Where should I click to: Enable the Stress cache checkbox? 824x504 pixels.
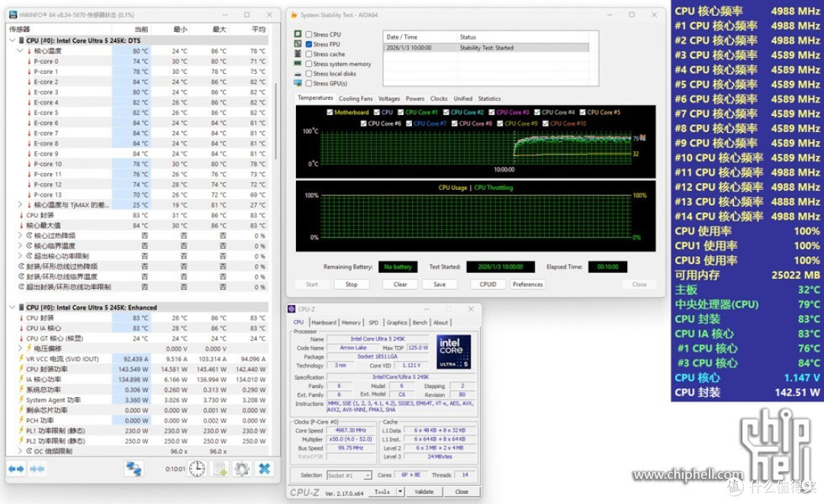click(x=309, y=54)
